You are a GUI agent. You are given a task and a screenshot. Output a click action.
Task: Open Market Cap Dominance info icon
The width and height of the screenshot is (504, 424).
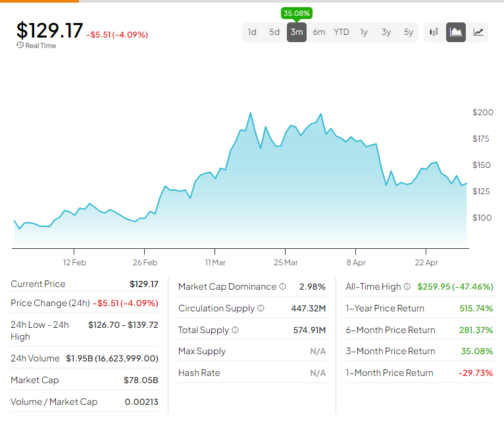[x=282, y=286]
